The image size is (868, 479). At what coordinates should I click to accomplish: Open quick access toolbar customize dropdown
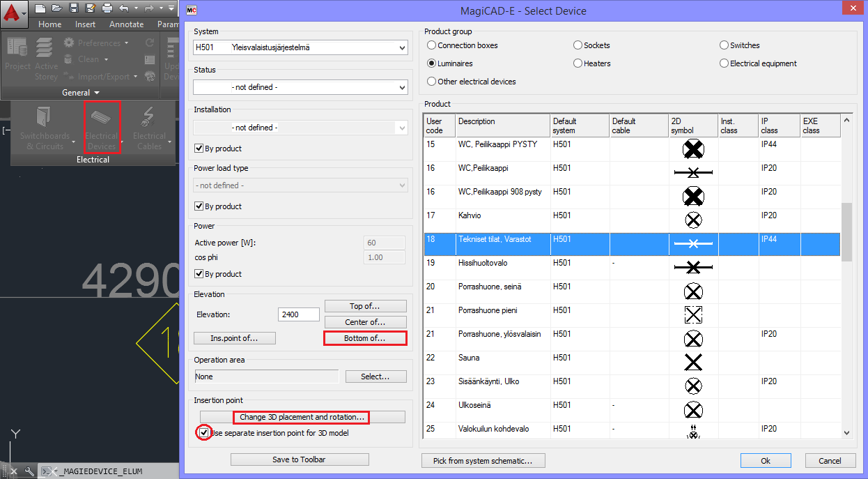171,8
